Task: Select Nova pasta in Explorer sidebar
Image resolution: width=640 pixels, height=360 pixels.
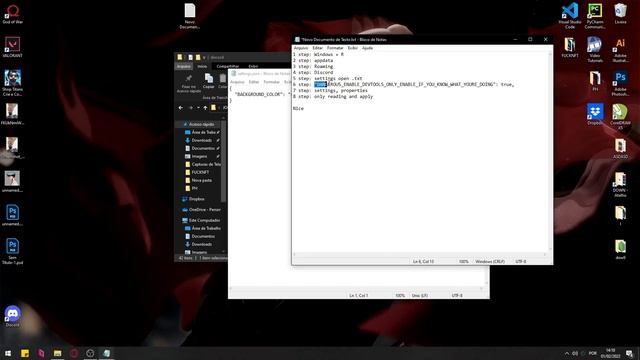Action: [202, 180]
